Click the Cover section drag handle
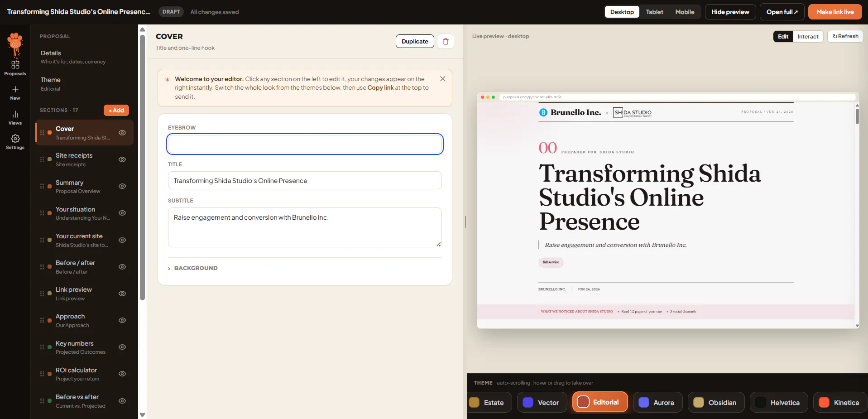868x419 pixels. [x=42, y=133]
